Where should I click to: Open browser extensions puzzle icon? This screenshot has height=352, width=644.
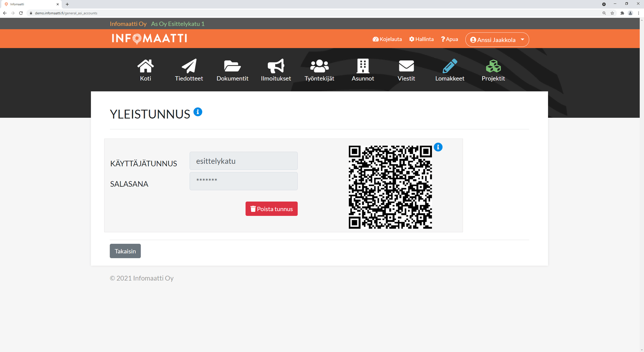(622, 13)
